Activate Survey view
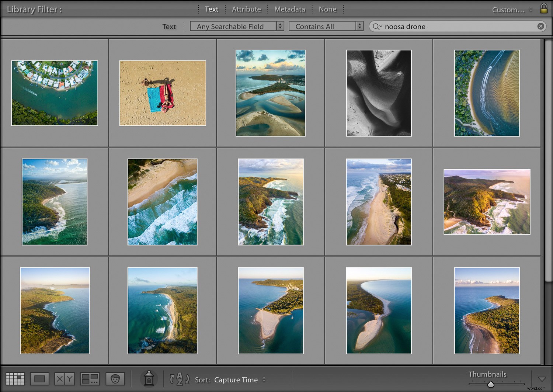 pyautogui.click(x=90, y=379)
